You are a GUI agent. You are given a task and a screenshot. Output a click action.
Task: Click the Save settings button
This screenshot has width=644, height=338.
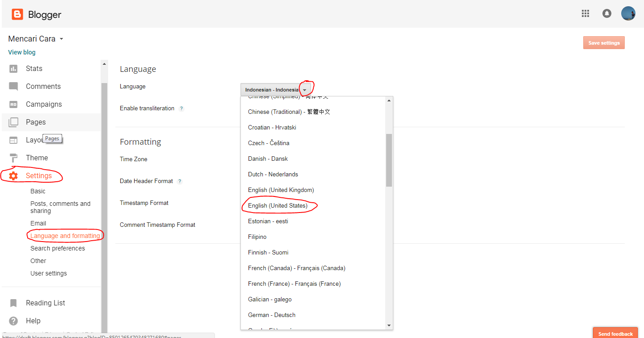pyautogui.click(x=604, y=43)
